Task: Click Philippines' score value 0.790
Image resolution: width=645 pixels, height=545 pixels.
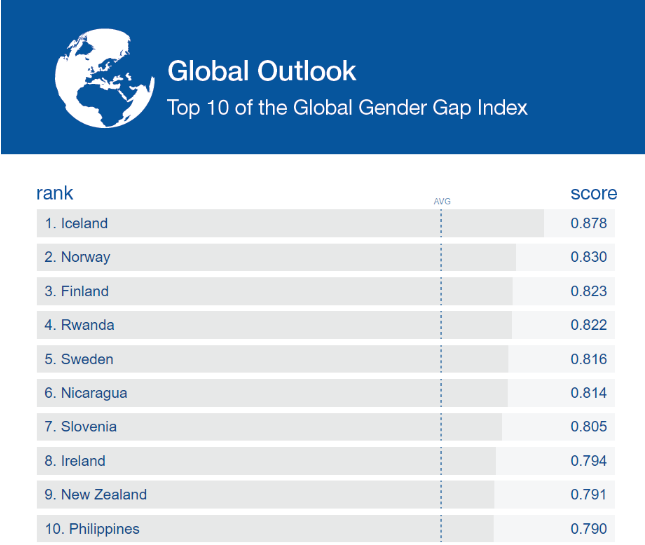Action: click(x=589, y=529)
